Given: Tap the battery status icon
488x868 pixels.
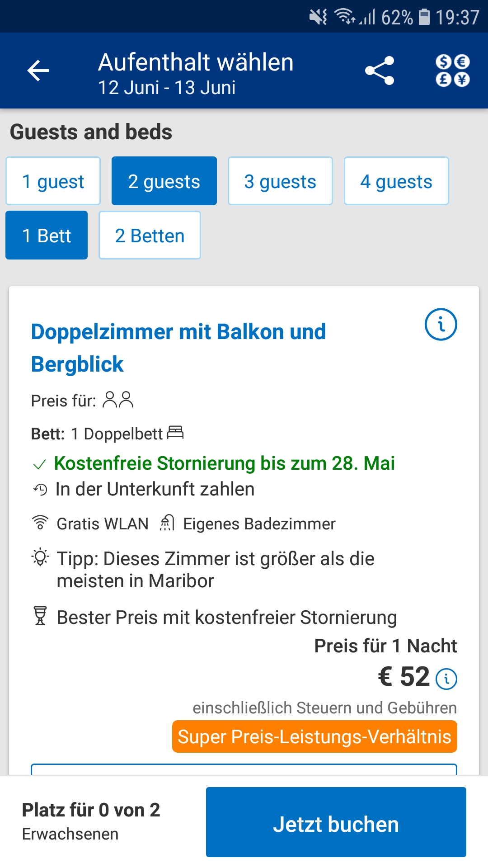Looking at the screenshot, I should 424,17.
